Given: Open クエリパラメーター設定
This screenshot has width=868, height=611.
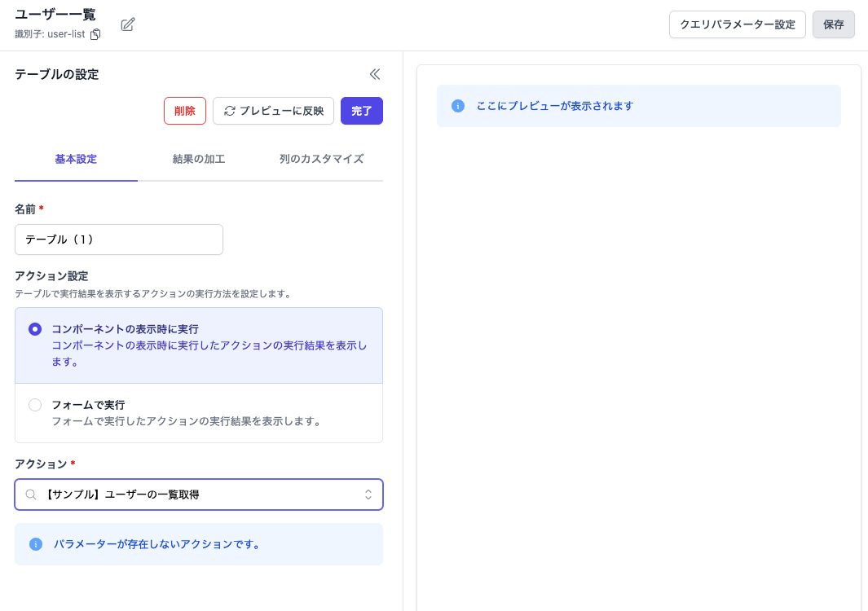Looking at the screenshot, I should [737, 24].
